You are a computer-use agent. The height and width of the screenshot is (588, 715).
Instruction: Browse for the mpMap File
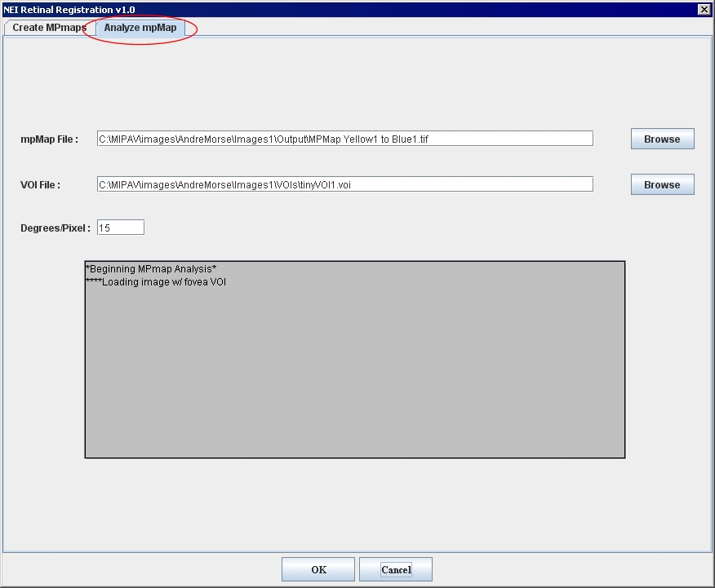661,139
